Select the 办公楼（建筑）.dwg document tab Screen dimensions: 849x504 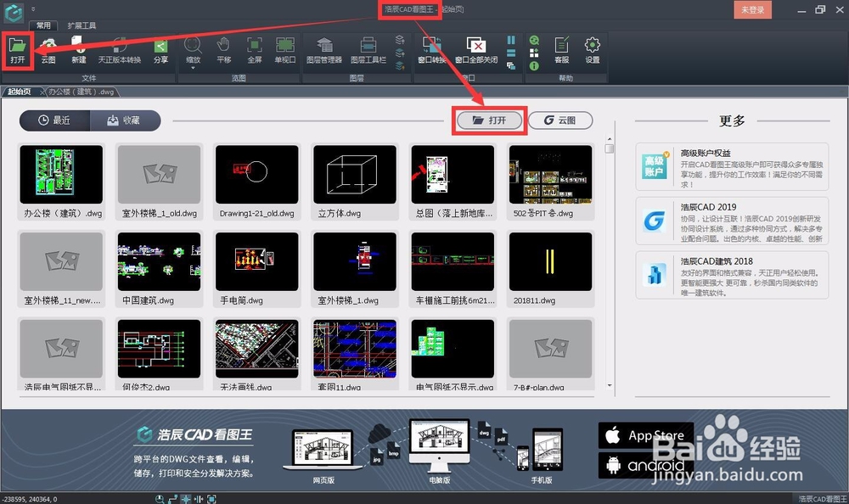[x=82, y=92]
